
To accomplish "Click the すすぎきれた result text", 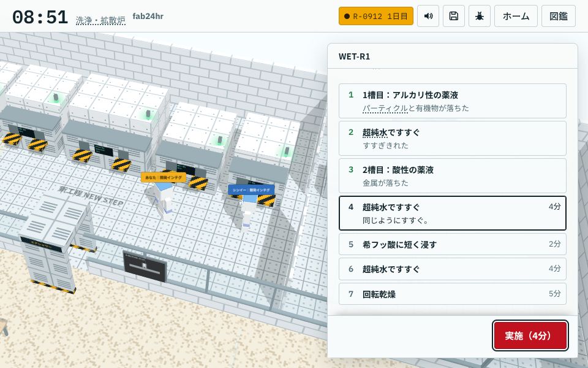I will click(x=385, y=146).
